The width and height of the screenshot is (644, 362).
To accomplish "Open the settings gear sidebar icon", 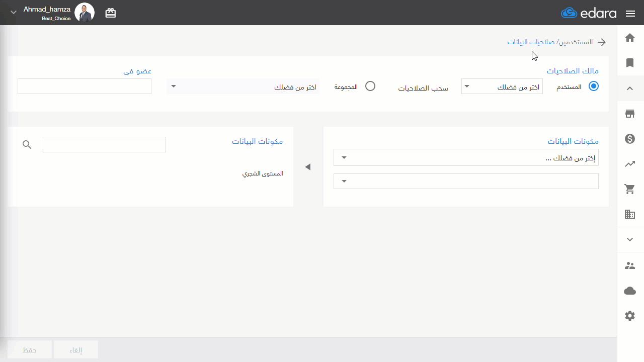I will click(x=630, y=316).
